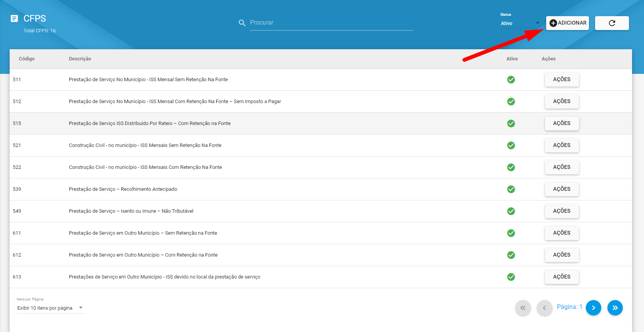Select code cell 511
Viewport: 644px width, 332px height.
(17, 80)
